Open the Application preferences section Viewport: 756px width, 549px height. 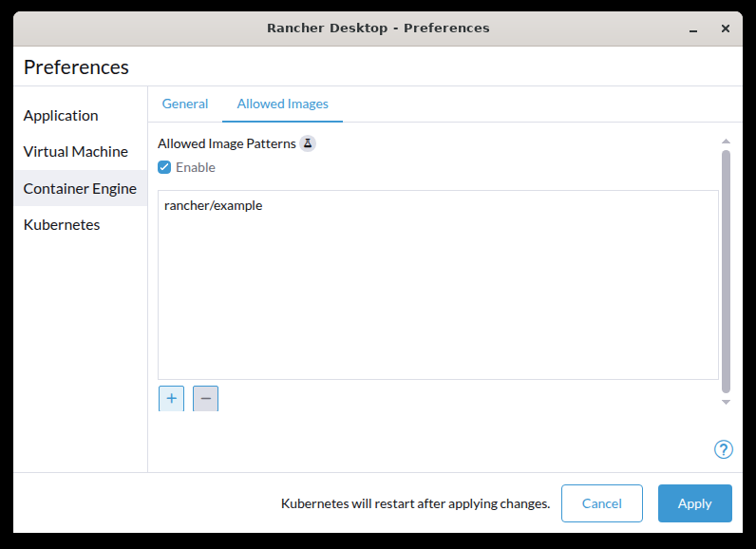click(x=61, y=116)
